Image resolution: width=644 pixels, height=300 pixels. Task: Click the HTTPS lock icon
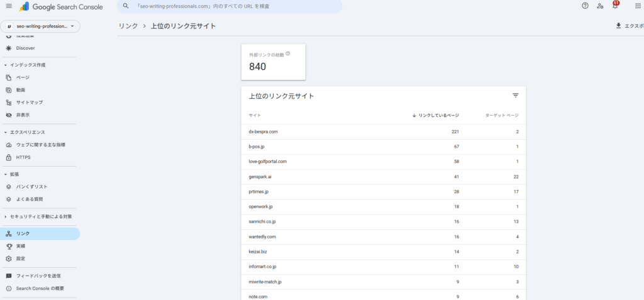tap(9, 157)
